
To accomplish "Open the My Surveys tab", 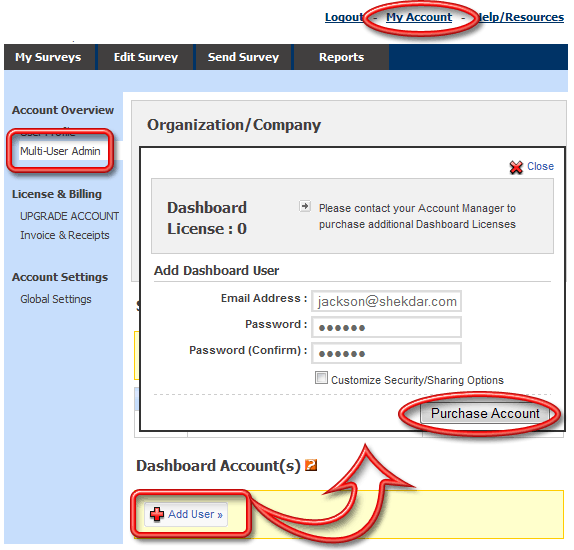I will pos(48,57).
